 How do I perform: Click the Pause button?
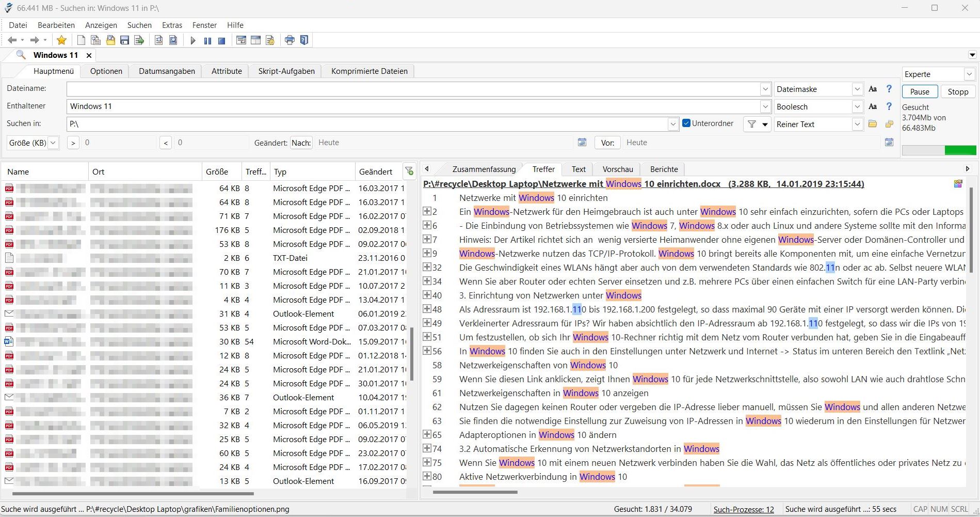(920, 92)
